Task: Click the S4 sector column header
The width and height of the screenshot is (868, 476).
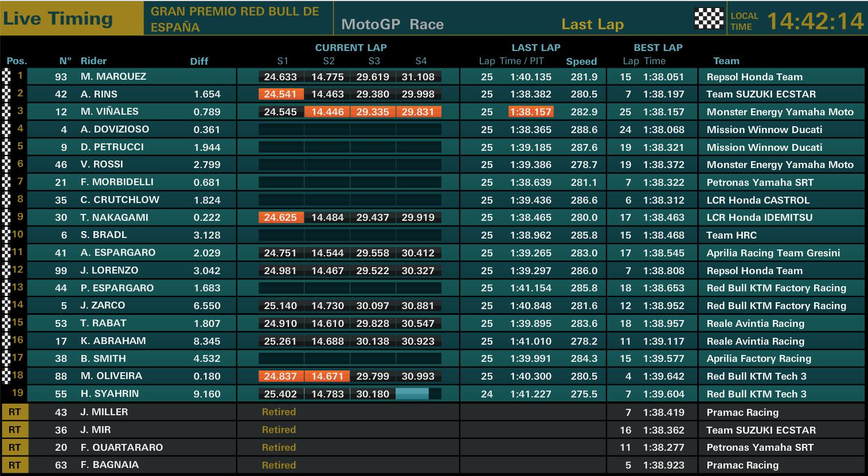Action: tap(421, 61)
